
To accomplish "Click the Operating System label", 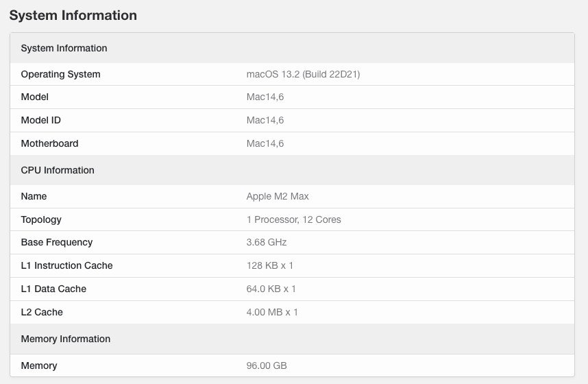I will point(61,74).
